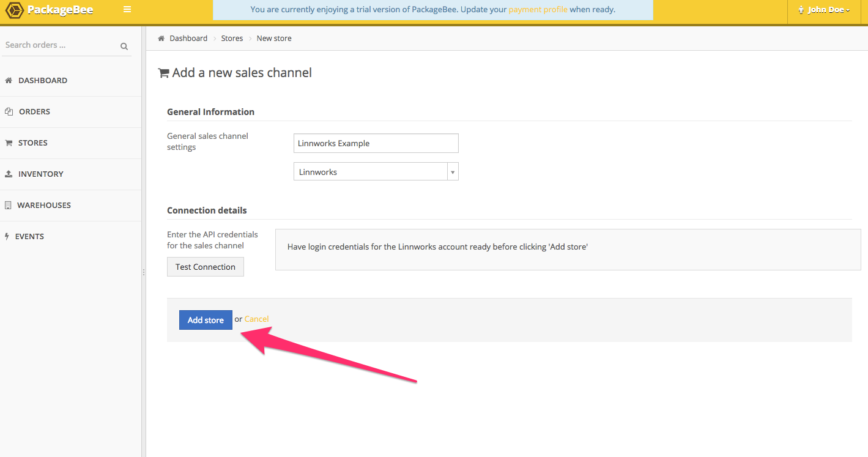This screenshot has height=457, width=868.
Task: Click the New store breadcrumb text
Action: coord(274,38)
